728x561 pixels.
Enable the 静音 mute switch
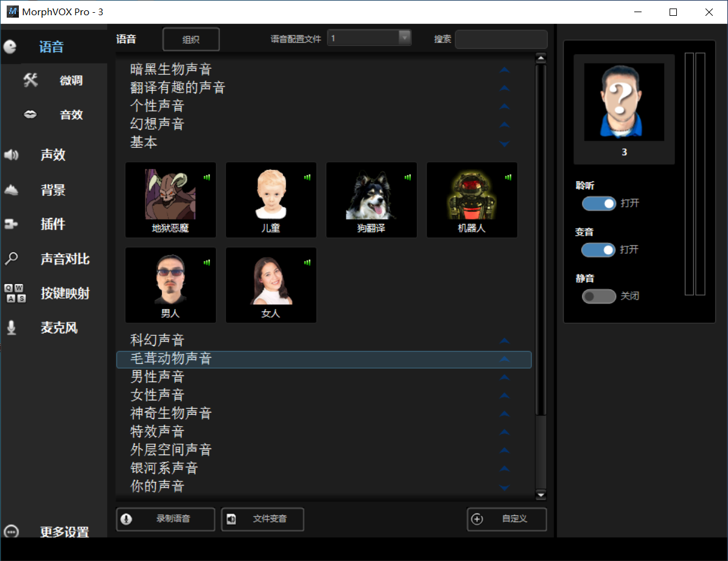(x=599, y=296)
